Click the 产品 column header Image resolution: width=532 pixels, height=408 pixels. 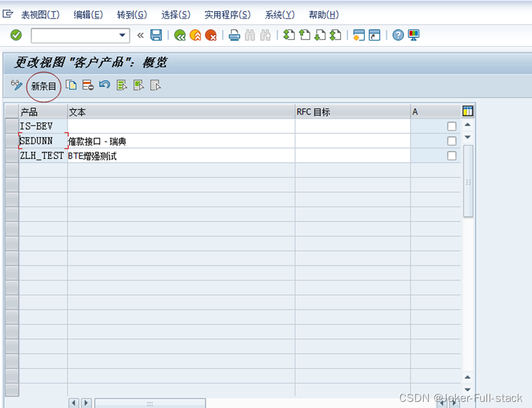[43, 111]
